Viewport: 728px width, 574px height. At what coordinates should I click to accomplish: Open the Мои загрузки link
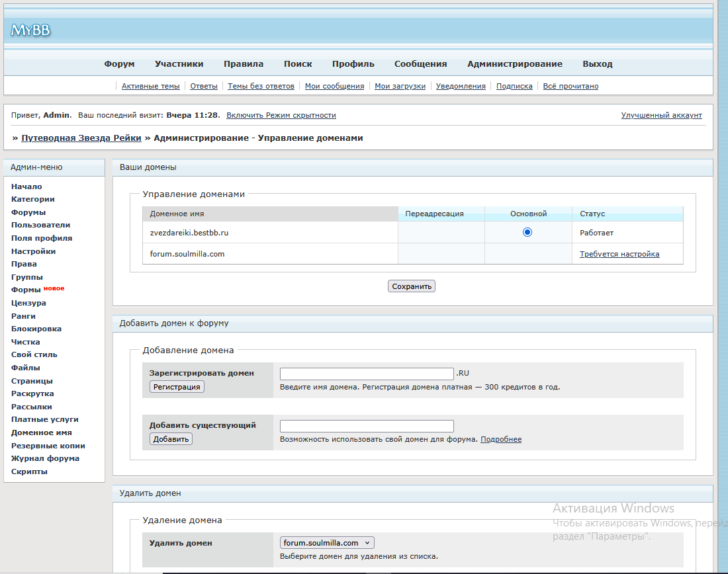coord(400,86)
